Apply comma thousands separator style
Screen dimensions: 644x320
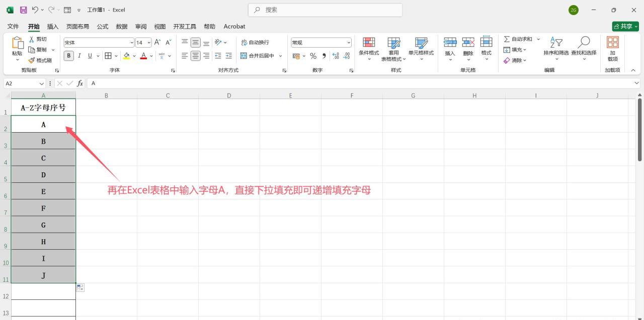[x=324, y=56]
